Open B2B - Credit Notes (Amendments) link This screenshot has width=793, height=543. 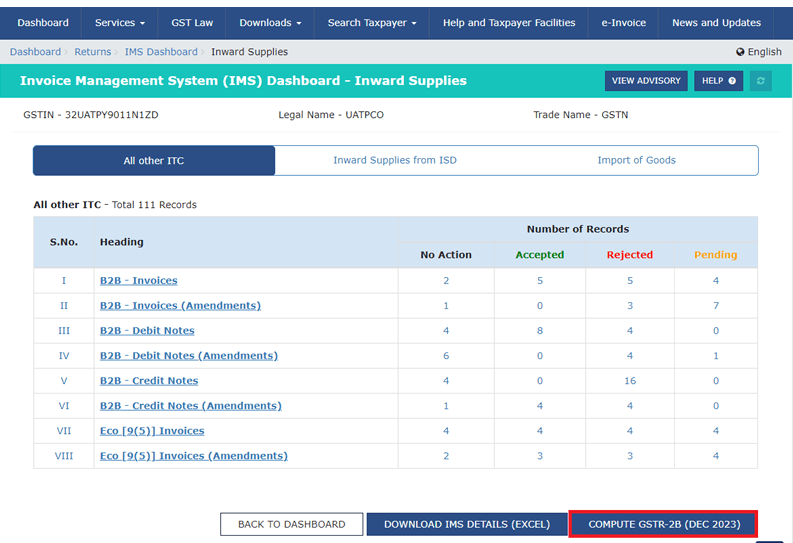pyautogui.click(x=191, y=406)
